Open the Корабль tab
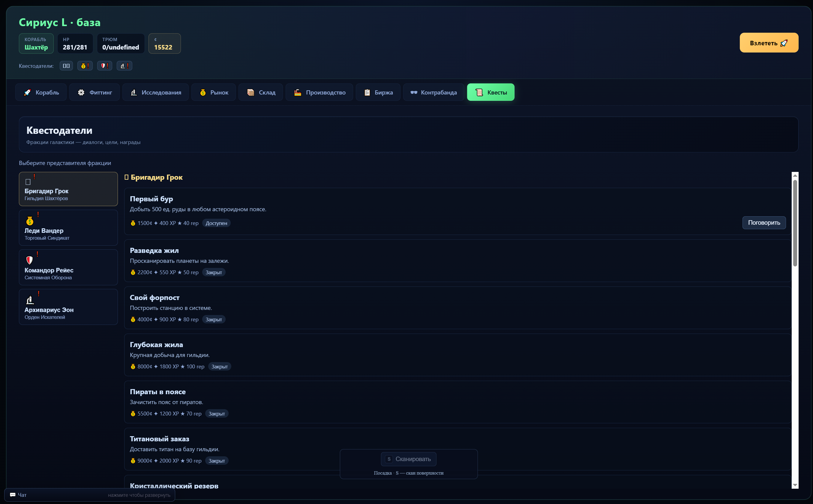The image size is (813, 504). [41, 92]
